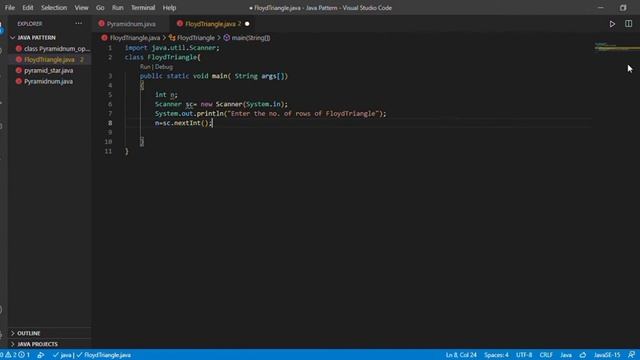
Task: Open the Help menu
Action: click(x=169, y=8)
